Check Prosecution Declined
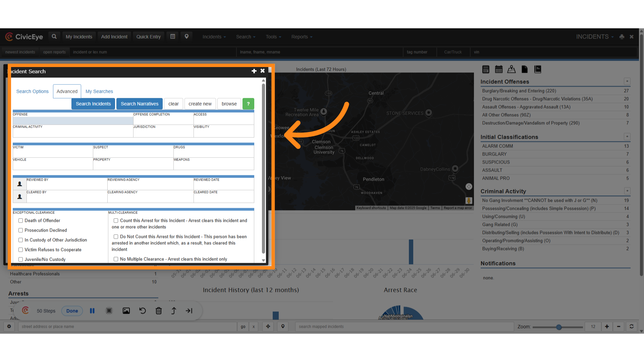 [x=20, y=230]
